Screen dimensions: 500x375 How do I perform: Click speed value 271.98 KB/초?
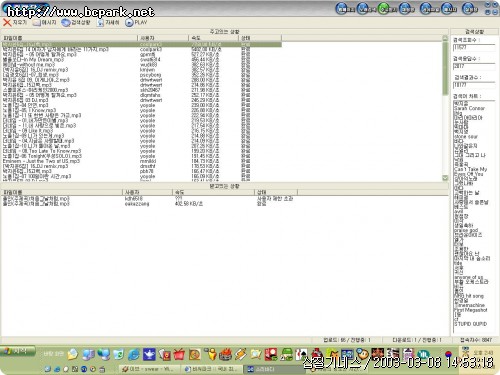pos(205,90)
